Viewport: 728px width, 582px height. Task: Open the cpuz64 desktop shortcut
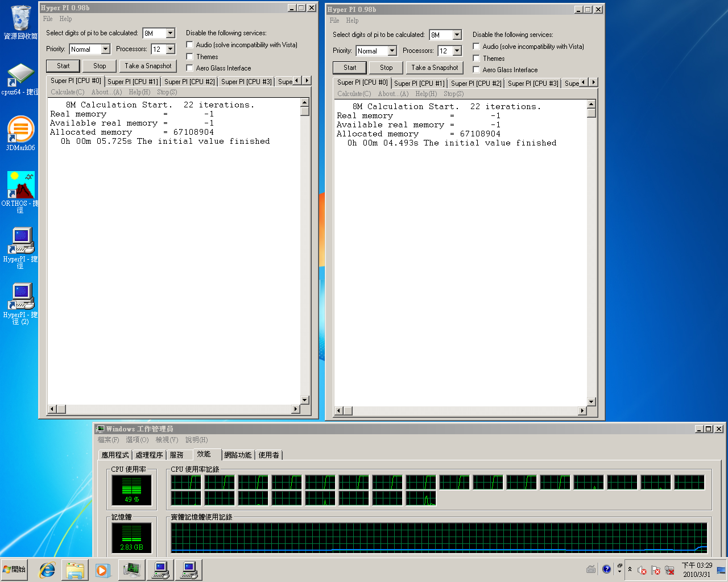[x=20, y=78]
